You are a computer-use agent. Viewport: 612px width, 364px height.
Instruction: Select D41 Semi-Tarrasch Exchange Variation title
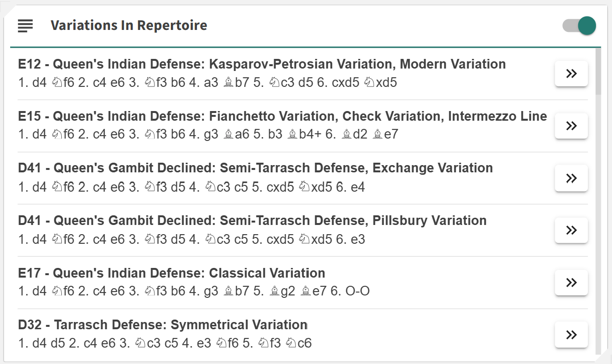[255, 168]
